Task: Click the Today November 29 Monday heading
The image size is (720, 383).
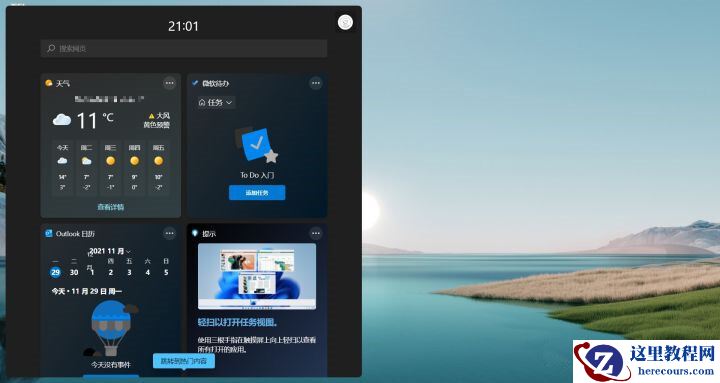Action: point(86,291)
